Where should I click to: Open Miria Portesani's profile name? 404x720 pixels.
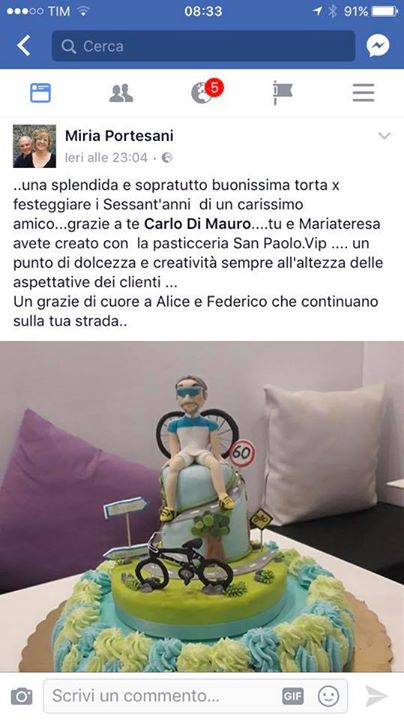point(119,136)
